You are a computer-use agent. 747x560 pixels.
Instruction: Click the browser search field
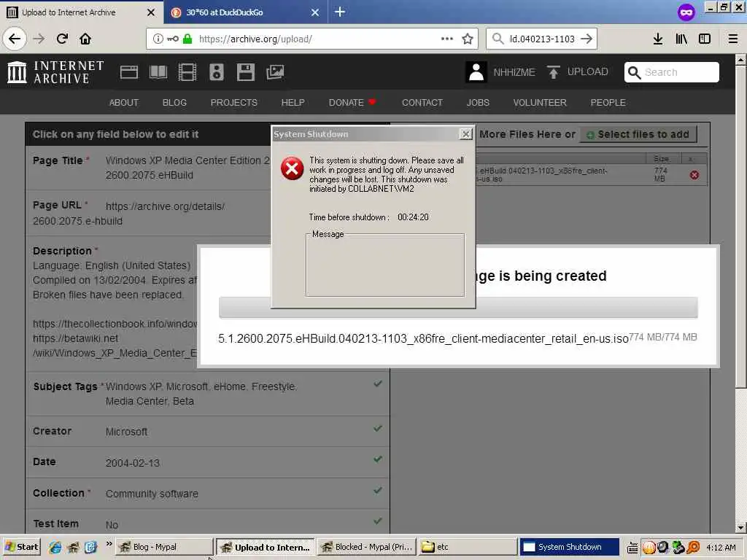tap(542, 39)
